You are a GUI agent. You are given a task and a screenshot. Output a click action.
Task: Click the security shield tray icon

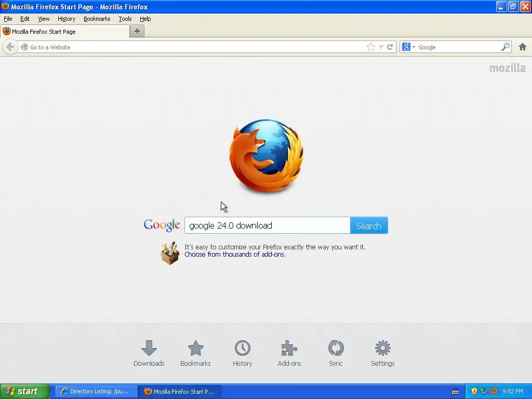pyautogui.click(x=474, y=391)
